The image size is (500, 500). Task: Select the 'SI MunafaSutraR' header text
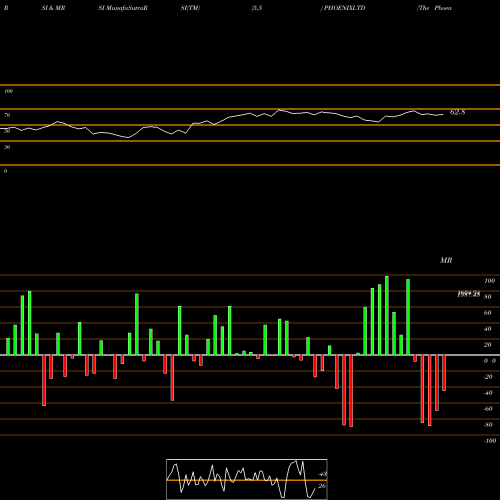coord(123,8)
